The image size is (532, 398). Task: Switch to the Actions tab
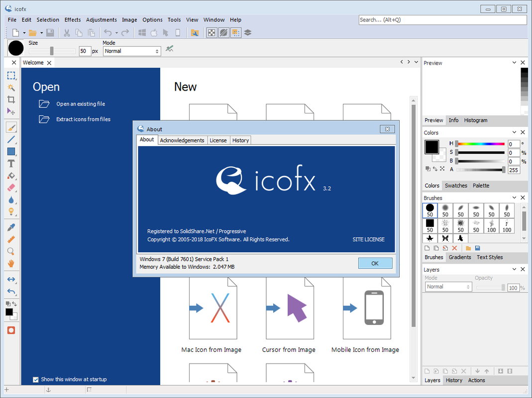(476, 381)
